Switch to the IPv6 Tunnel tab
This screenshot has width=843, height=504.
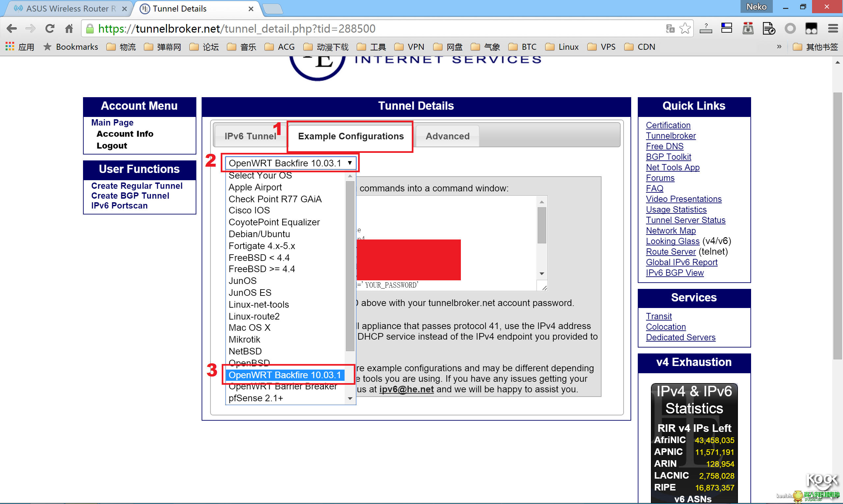click(250, 136)
